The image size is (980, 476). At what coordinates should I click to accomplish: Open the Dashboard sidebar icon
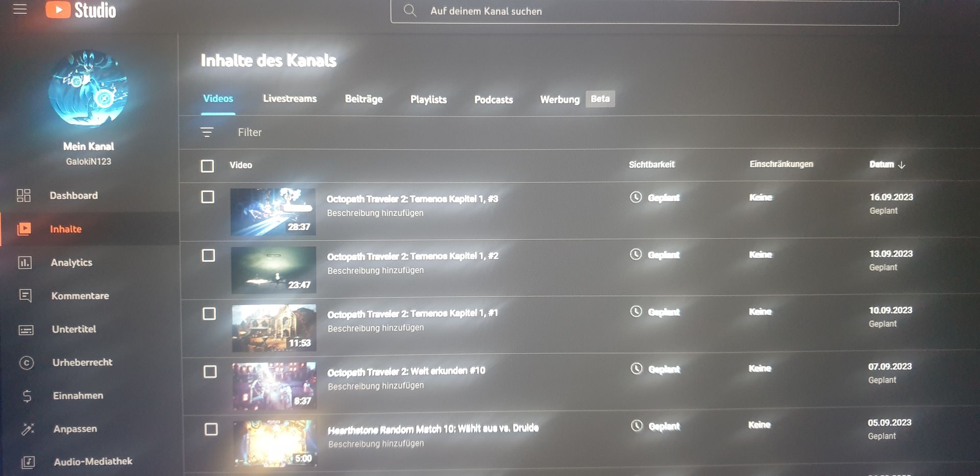pos(23,195)
